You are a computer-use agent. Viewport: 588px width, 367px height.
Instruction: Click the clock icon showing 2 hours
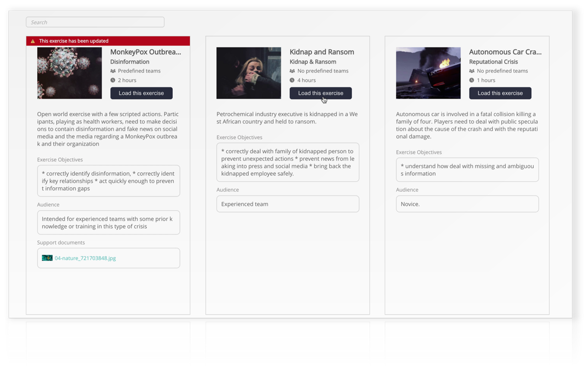(113, 80)
